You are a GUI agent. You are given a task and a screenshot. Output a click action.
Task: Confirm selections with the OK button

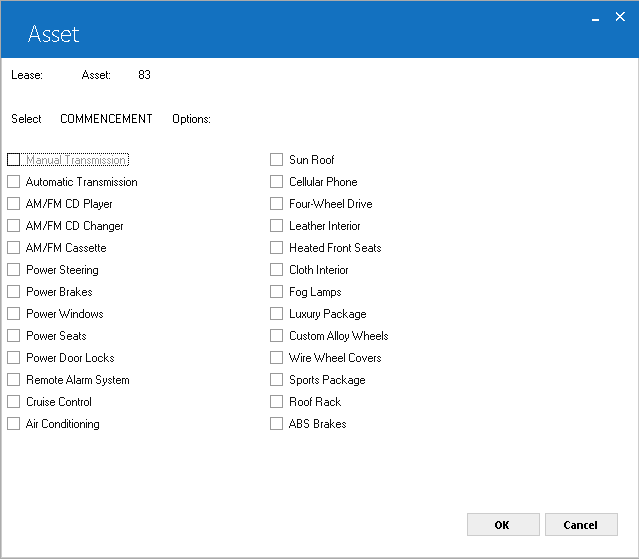point(503,525)
